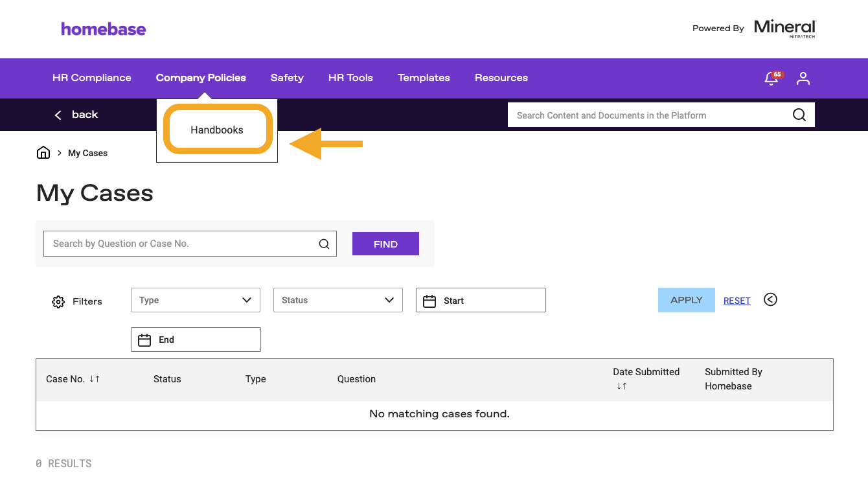Go back using the back link
Image resolution: width=868 pixels, height=486 pixels.
(76, 115)
